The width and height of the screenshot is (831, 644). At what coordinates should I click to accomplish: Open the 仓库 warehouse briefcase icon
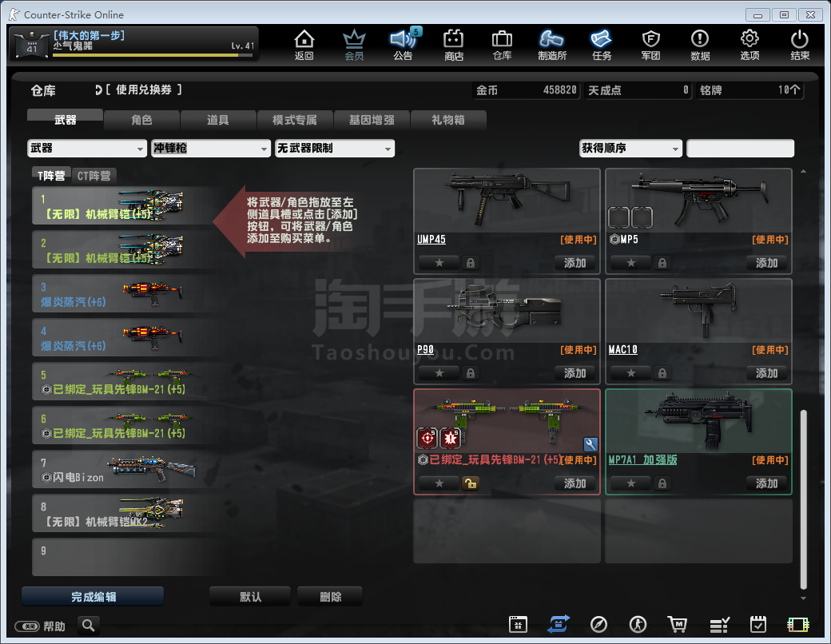(x=502, y=45)
